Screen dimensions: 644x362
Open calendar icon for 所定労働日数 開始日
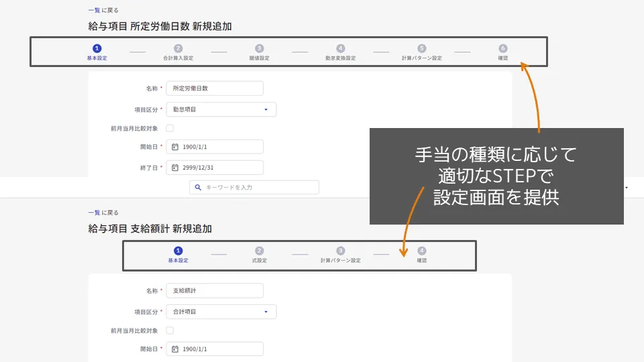pyautogui.click(x=175, y=147)
